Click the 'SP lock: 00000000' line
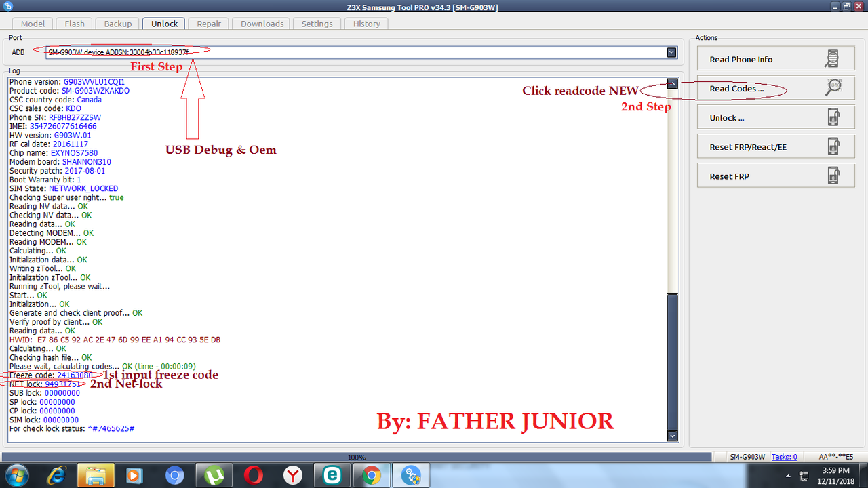This screenshot has height=488, width=868. [42, 402]
